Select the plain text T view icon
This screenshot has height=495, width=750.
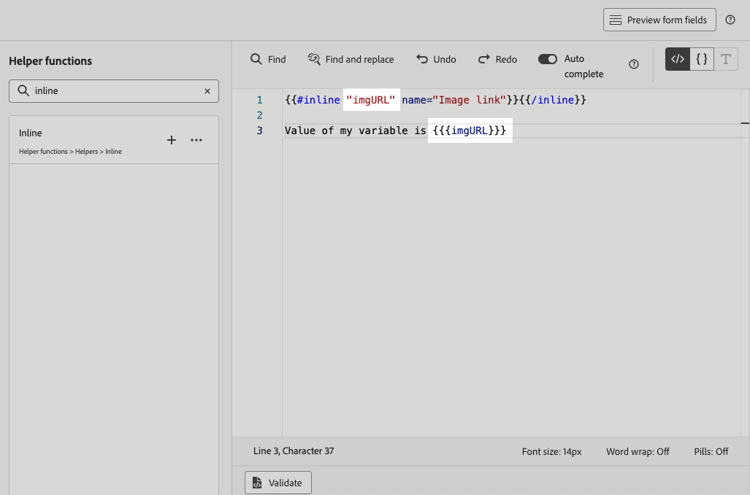726,59
